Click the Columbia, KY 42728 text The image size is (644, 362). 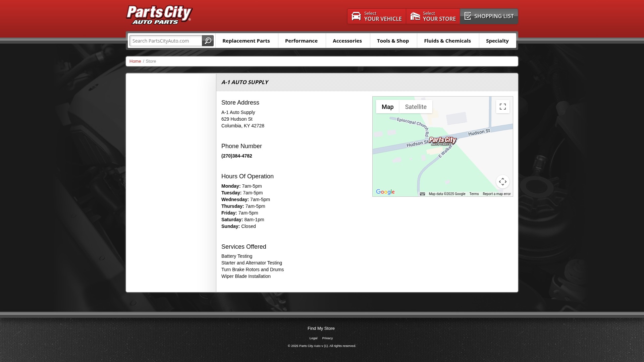point(243,126)
